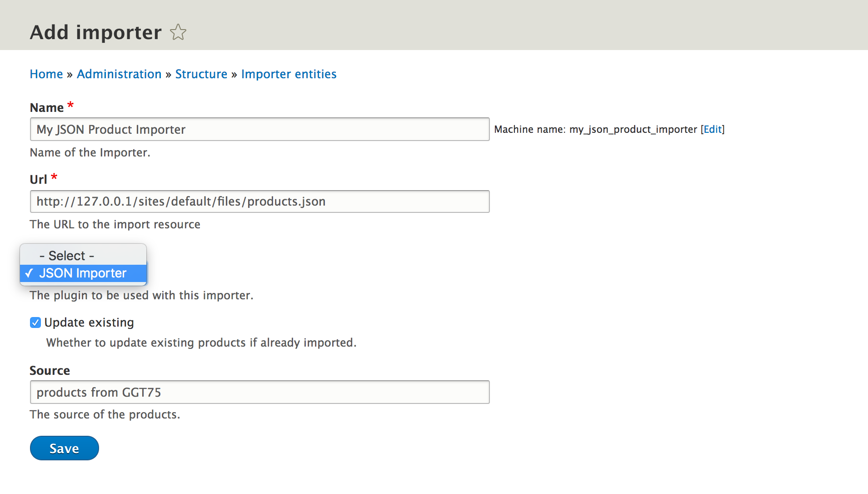Click the 'The plugin to be used' help text

(141, 296)
